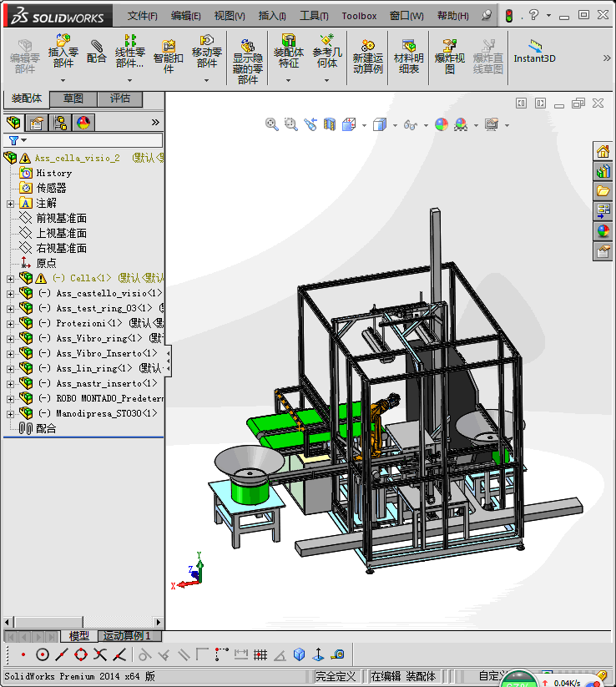
Task: Open the 视图(V) menu
Action: (230, 16)
